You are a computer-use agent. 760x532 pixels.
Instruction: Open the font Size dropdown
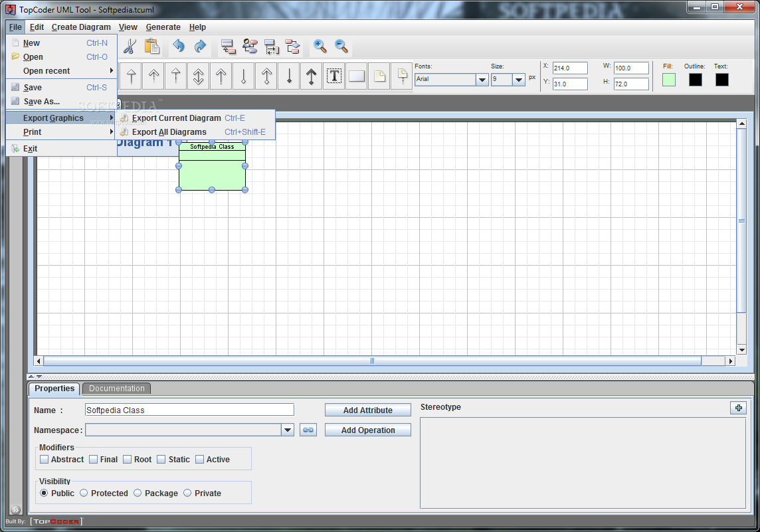pos(519,80)
